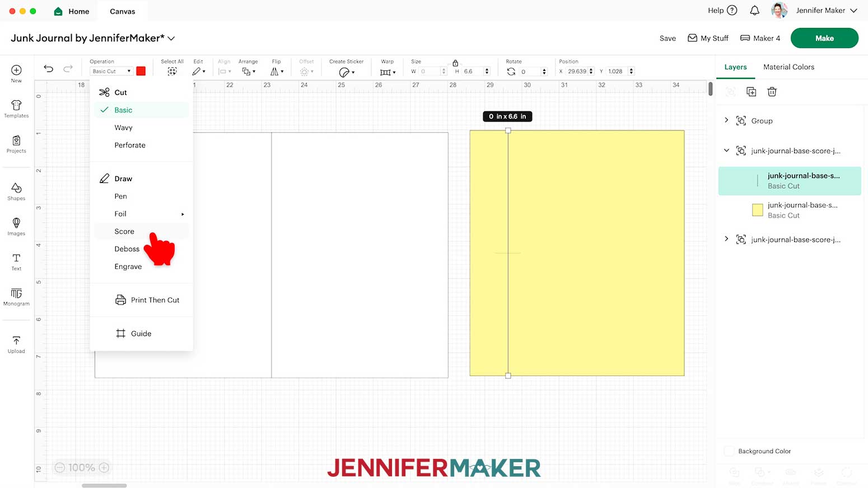
Task: Open the Templates panel
Action: (16, 105)
